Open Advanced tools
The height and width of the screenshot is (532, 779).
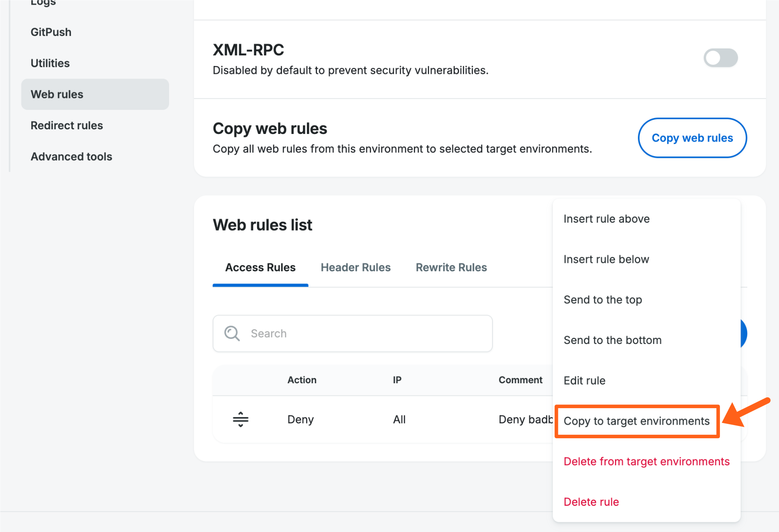(x=71, y=156)
